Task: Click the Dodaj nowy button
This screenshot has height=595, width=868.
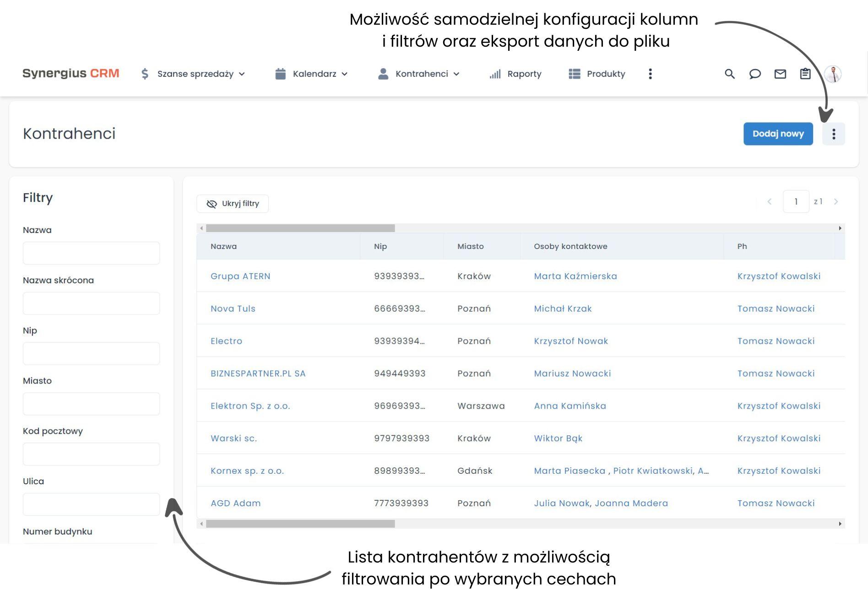Action: 778,134
